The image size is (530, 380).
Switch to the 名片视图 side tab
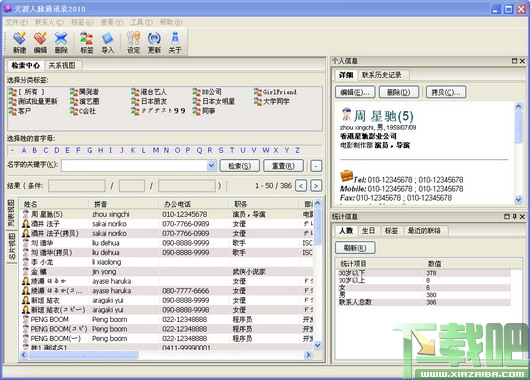point(12,247)
